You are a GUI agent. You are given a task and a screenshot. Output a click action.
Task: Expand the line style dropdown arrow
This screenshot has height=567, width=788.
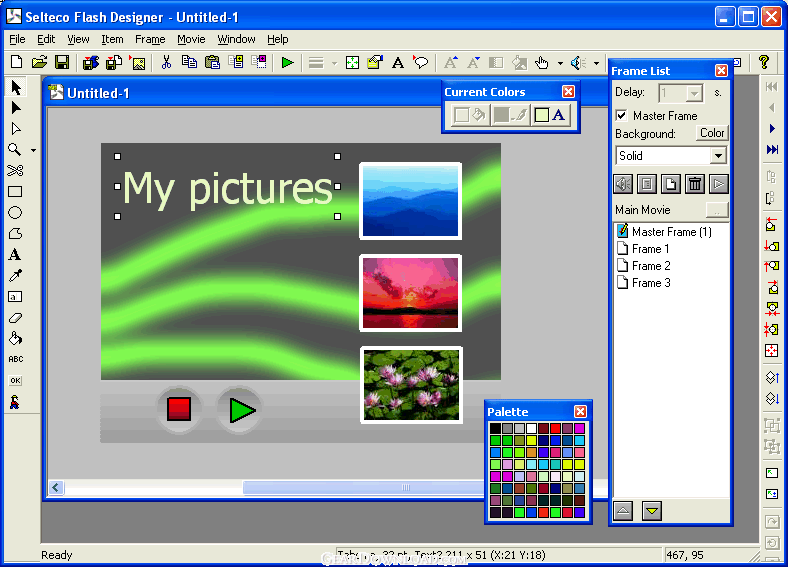point(334,64)
